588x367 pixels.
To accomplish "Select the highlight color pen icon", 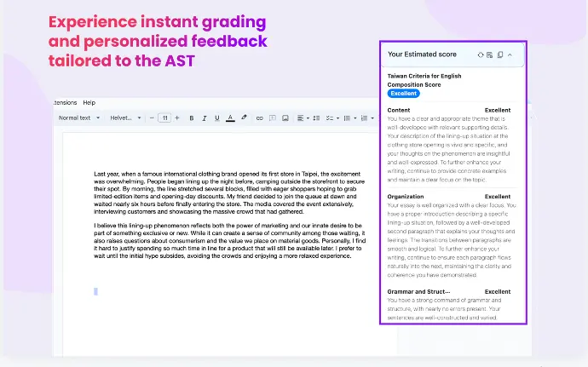I will (x=244, y=118).
